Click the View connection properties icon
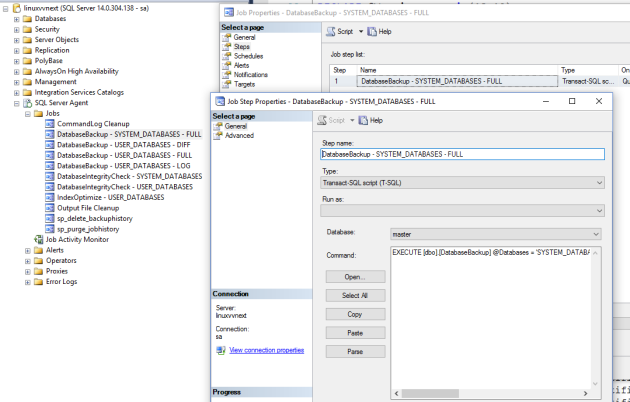Image resolution: width=630 pixels, height=402 pixels. click(x=221, y=351)
